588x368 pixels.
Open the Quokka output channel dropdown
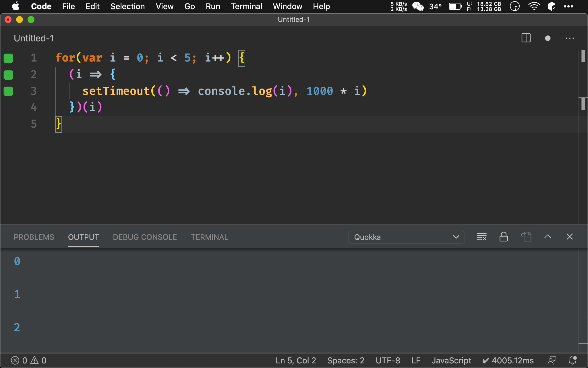(x=406, y=237)
